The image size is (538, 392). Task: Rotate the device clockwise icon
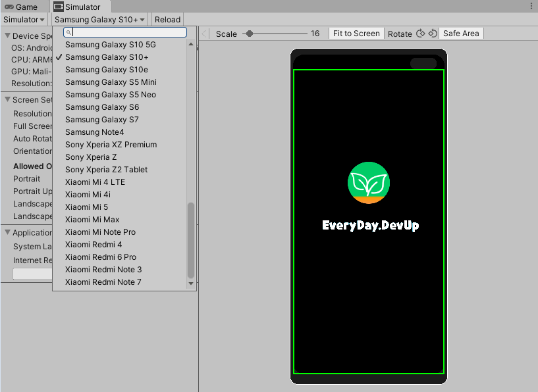tap(421, 34)
